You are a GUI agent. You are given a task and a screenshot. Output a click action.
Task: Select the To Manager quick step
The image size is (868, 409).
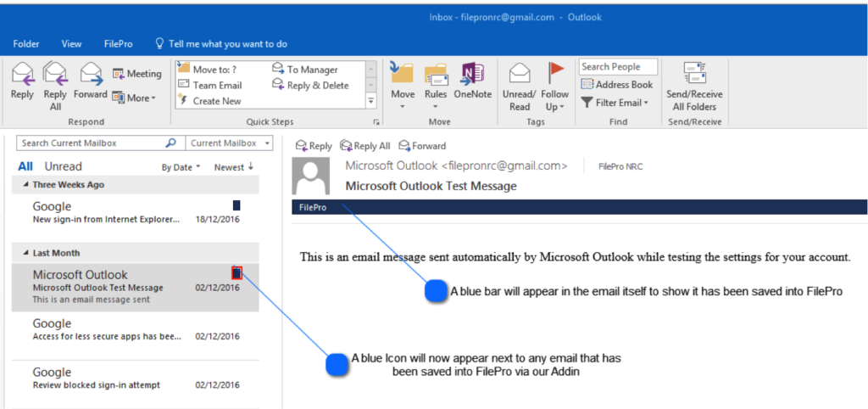coord(305,70)
